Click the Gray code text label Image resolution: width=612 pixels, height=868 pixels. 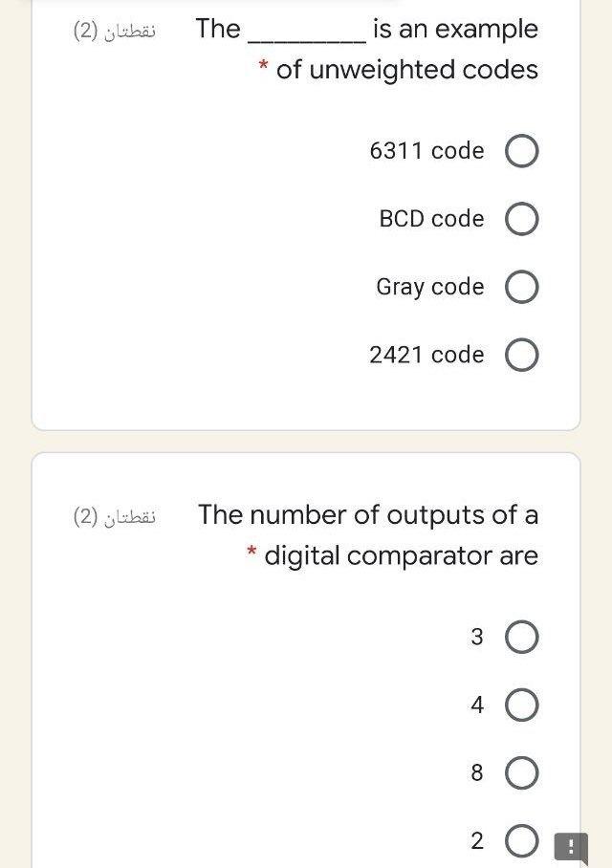point(428,286)
